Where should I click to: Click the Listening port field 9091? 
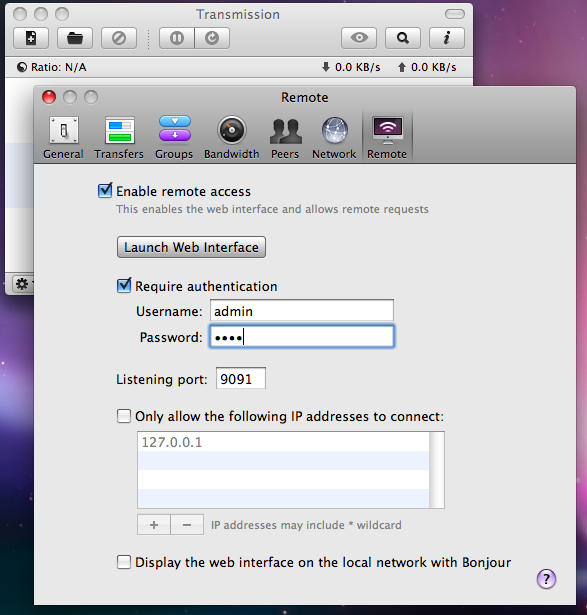pos(241,378)
